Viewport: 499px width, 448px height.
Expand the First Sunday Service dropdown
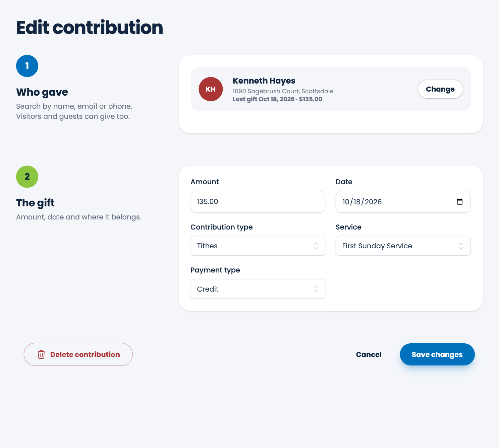[403, 246]
